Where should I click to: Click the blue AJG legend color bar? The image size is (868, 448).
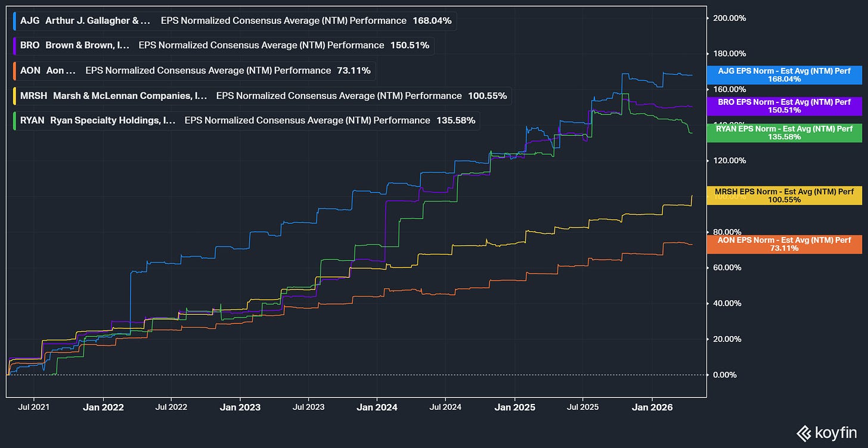(x=14, y=21)
